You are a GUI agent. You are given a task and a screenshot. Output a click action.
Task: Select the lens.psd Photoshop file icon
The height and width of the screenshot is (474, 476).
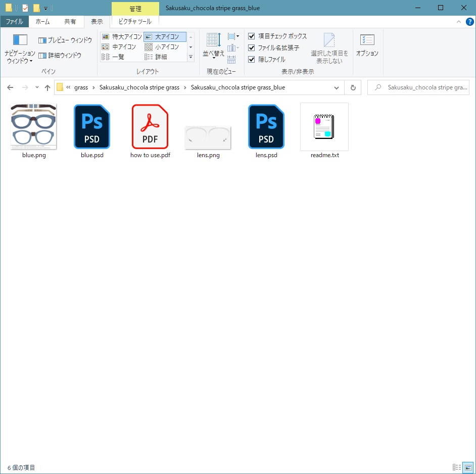(266, 126)
